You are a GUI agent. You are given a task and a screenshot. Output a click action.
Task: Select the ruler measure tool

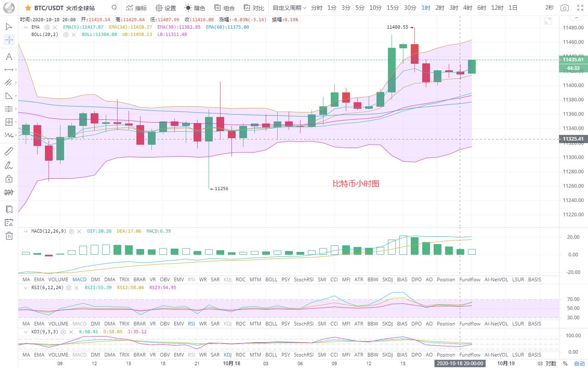[9, 152]
